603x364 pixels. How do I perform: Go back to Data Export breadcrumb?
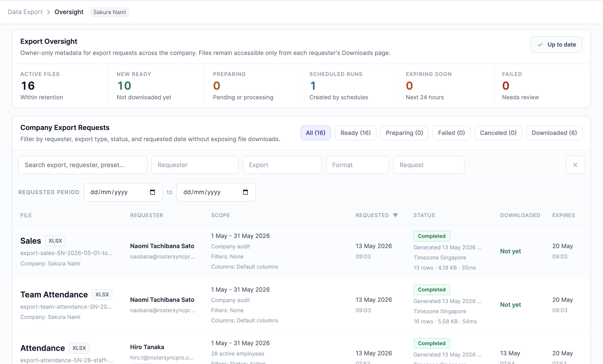25,12
